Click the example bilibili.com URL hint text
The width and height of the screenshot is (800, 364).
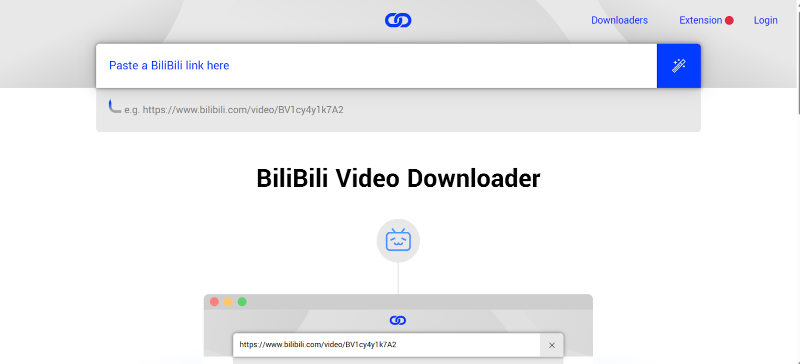(234, 110)
